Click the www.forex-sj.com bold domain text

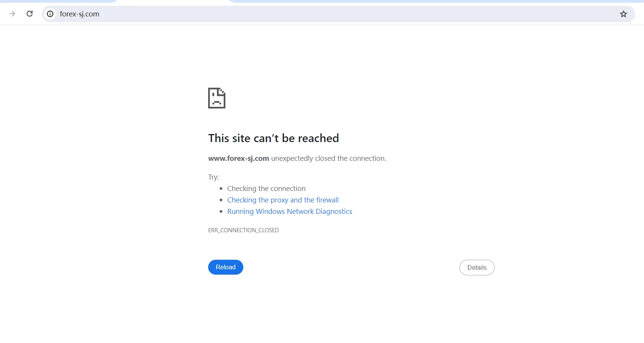pos(238,158)
